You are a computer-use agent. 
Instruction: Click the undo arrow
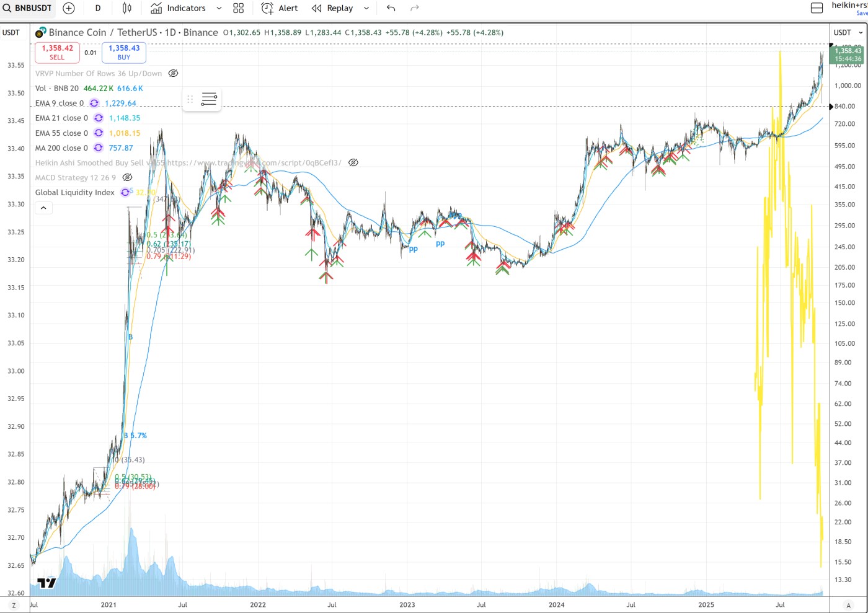click(x=391, y=8)
